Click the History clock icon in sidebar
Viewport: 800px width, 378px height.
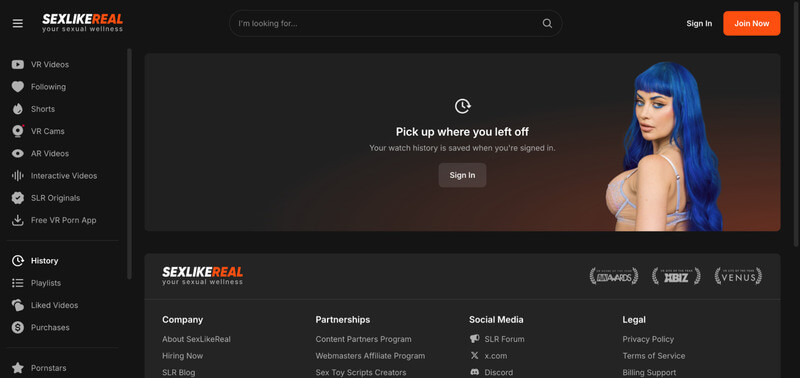click(x=18, y=261)
